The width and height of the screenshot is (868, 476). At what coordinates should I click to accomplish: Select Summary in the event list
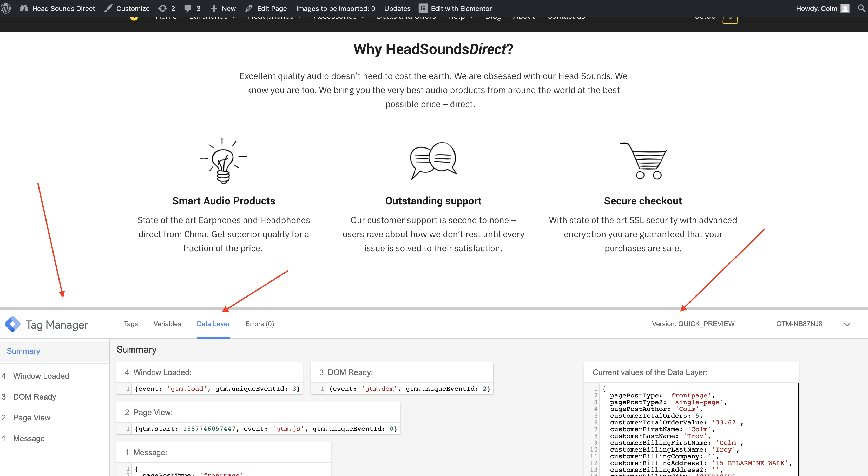[x=55, y=351]
